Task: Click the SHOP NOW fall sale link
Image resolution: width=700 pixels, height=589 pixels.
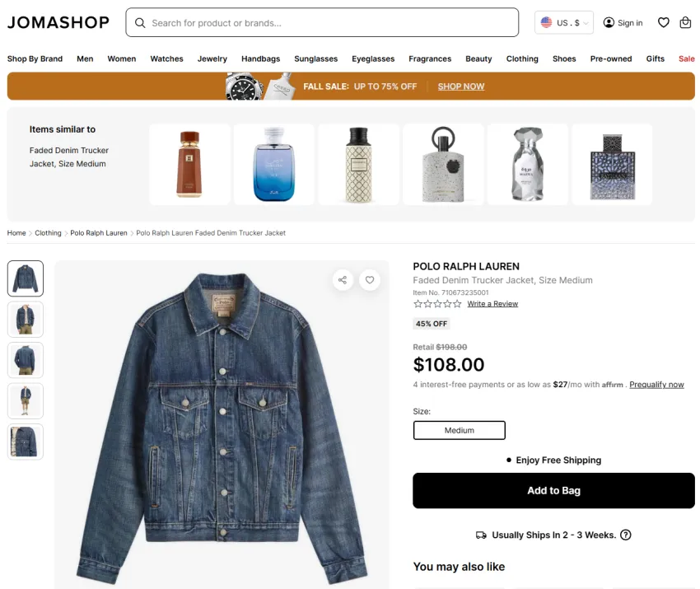Action: click(x=460, y=86)
